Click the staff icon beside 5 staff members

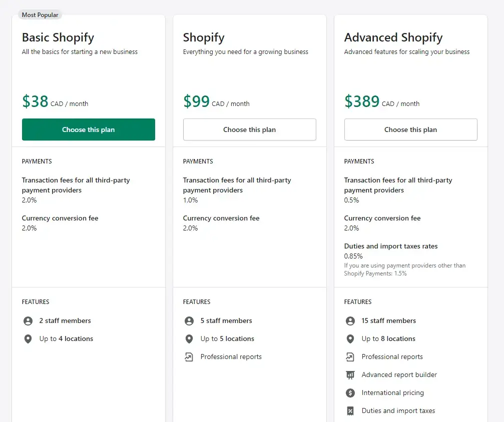pyautogui.click(x=189, y=321)
